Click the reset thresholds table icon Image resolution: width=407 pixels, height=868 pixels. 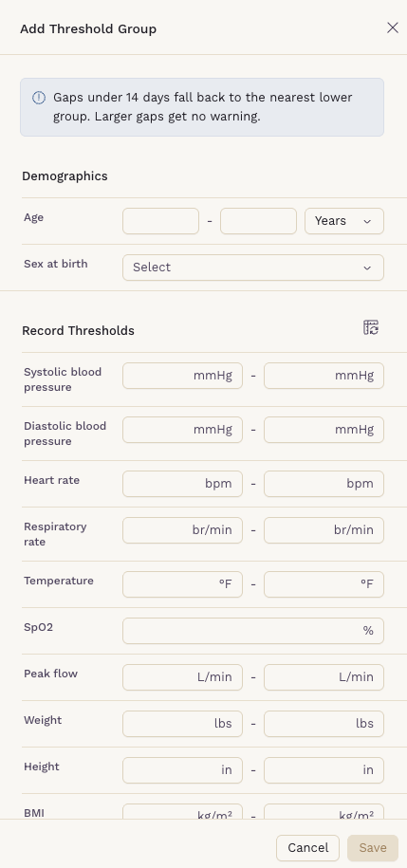point(371,327)
